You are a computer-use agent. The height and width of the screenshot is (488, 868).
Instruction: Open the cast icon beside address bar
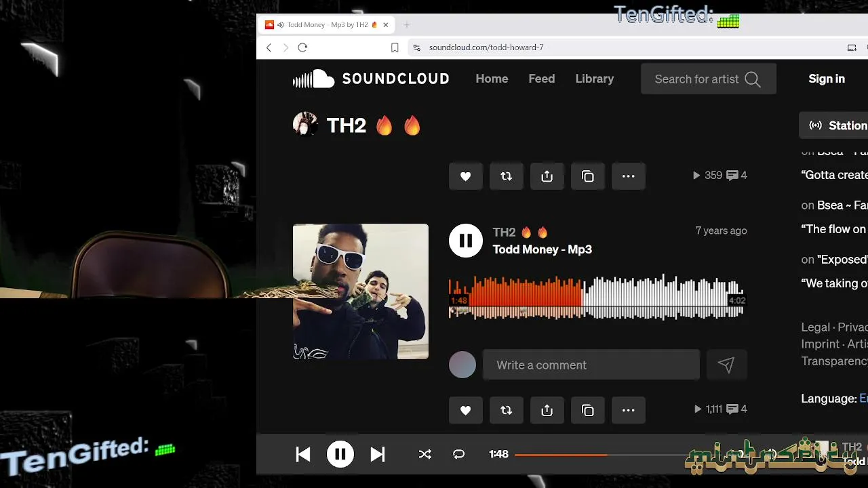852,47
